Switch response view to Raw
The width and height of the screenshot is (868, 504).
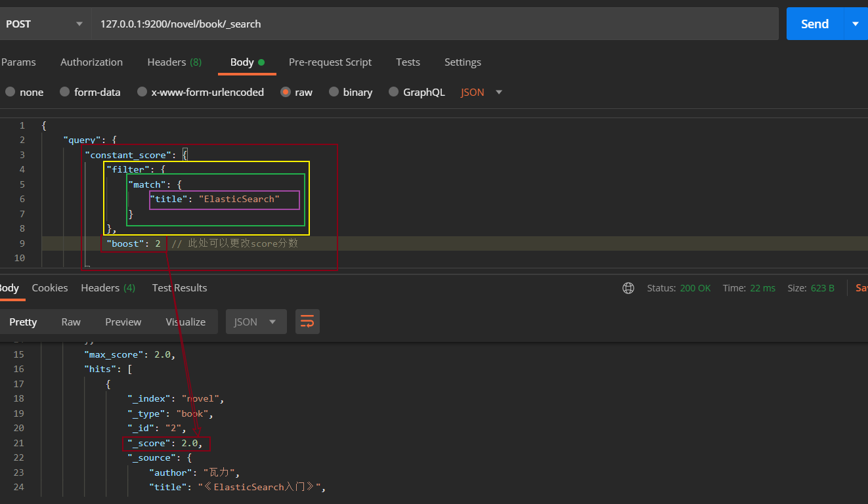tap(71, 322)
